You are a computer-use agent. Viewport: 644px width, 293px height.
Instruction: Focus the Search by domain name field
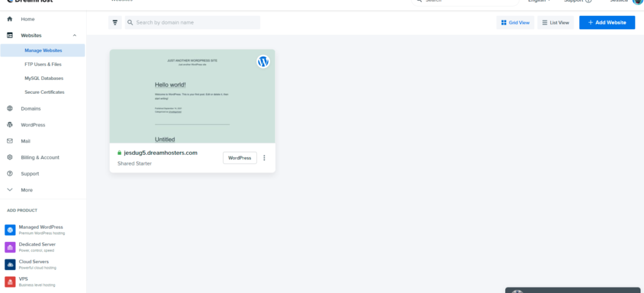click(x=193, y=23)
